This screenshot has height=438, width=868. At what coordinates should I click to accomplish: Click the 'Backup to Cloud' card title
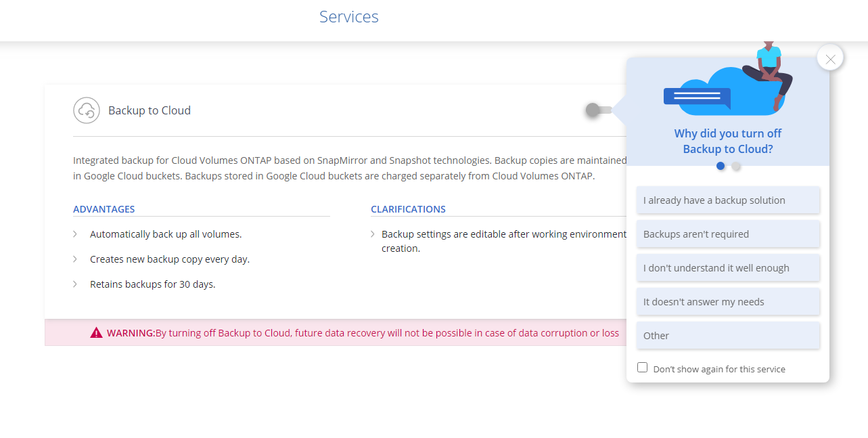coord(150,110)
